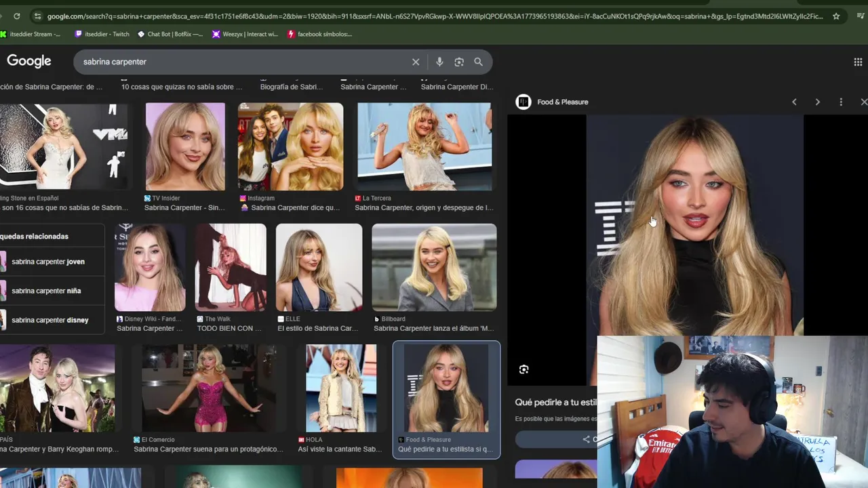Image resolution: width=868 pixels, height=488 pixels.
Task: Click 'Así viste la cantante Sab...' caption
Action: point(340,449)
